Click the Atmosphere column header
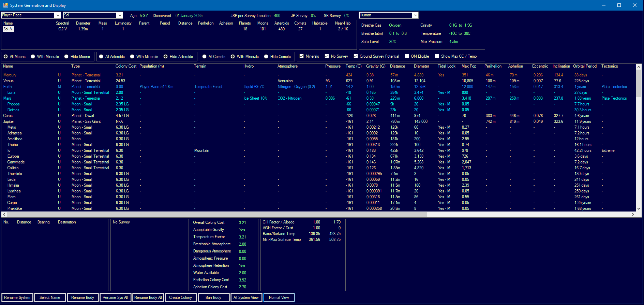This screenshot has width=644, height=305. click(x=287, y=66)
